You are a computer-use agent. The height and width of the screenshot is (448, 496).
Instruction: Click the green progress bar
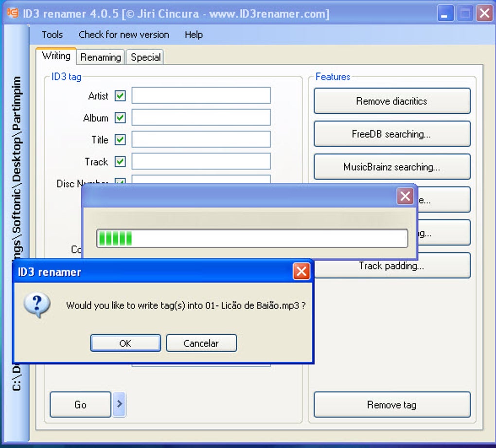[252, 238]
